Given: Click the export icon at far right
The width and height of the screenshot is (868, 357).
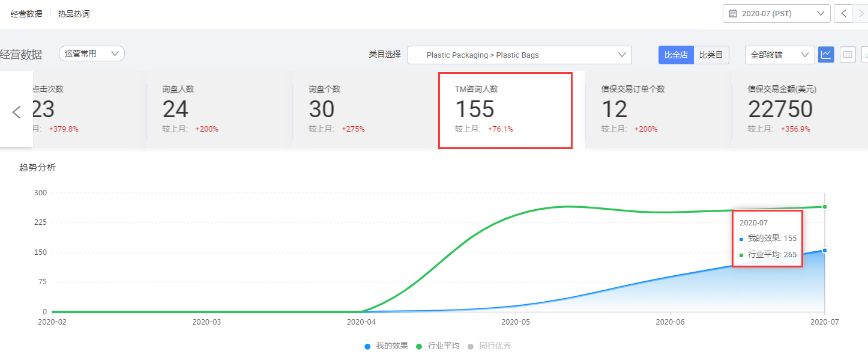Looking at the screenshot, I should click(864, 55).
